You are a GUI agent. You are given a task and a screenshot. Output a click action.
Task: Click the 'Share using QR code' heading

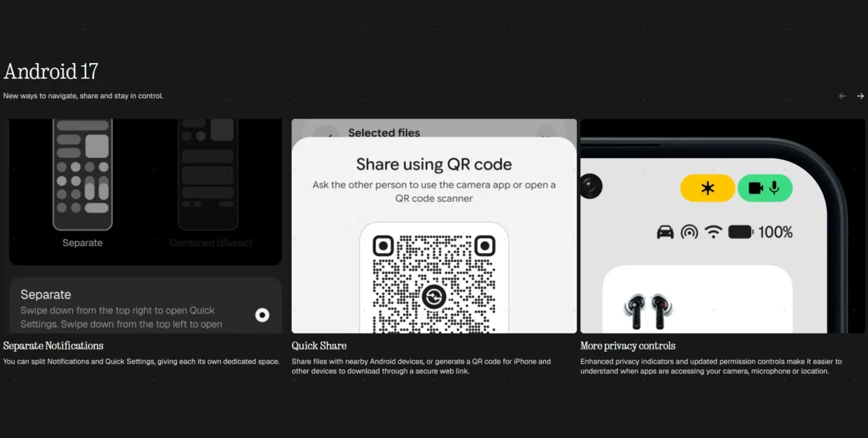point(434,165)
